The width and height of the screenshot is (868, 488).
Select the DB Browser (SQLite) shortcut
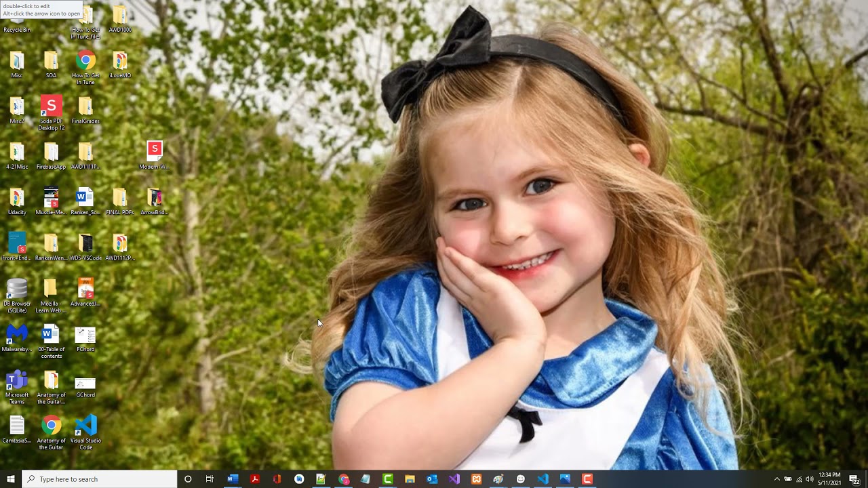click(17, 296)
